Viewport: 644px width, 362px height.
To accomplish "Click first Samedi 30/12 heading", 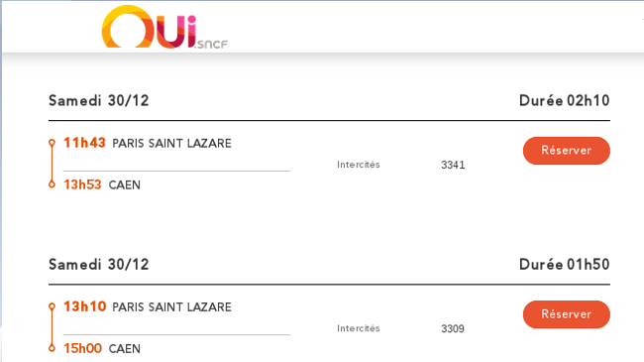I will tap(98, 101).
